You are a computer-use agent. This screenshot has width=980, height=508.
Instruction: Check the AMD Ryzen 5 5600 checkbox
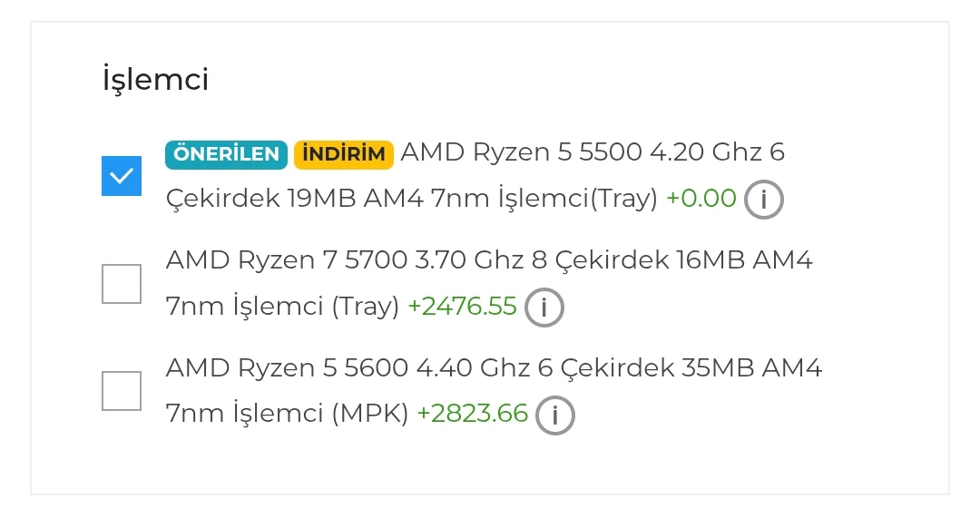point(122,391)
